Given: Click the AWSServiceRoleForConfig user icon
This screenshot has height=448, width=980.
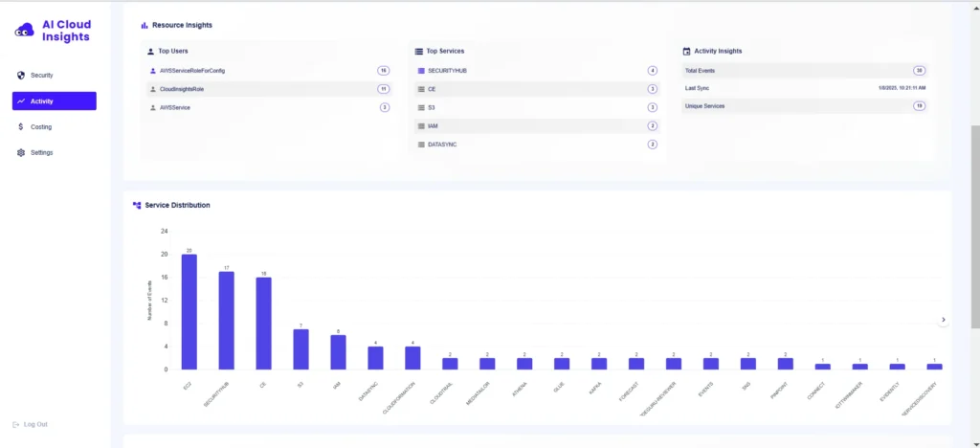Looking at the screenshot, I should point(153,71).
